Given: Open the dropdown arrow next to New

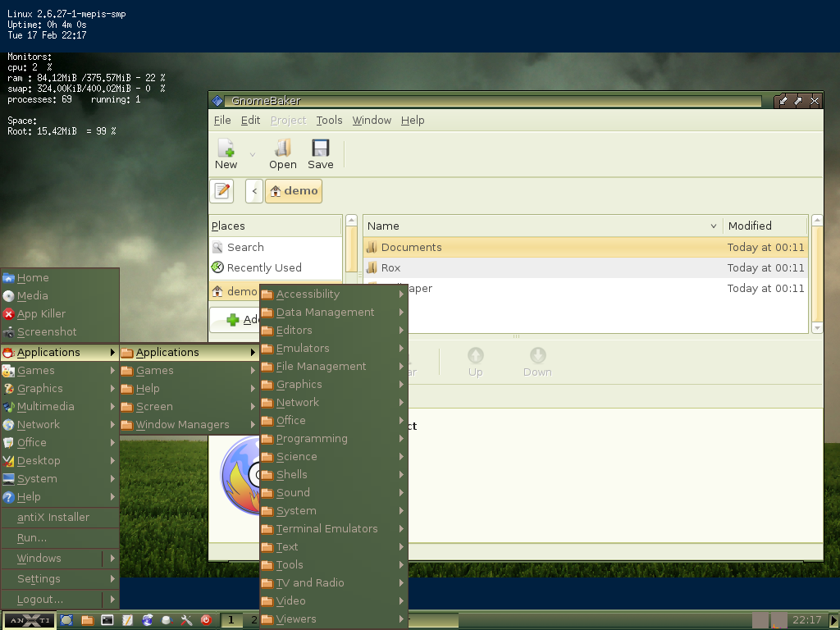Looking at the screenshot, I should (253, 154).
